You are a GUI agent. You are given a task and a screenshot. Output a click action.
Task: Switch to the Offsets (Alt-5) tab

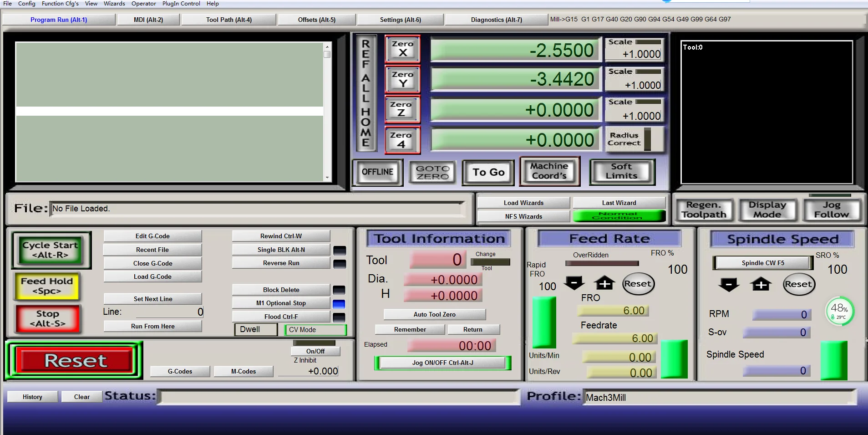click(317, 20)
